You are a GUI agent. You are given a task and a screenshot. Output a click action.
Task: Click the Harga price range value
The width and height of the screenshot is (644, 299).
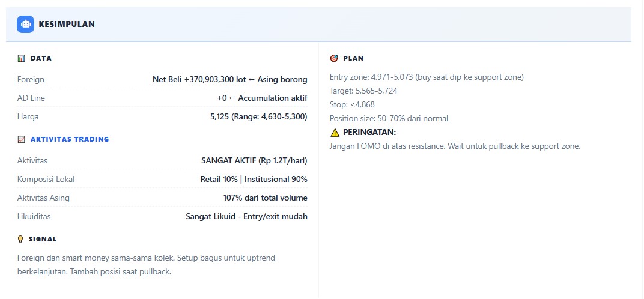(x=258, y=116)
